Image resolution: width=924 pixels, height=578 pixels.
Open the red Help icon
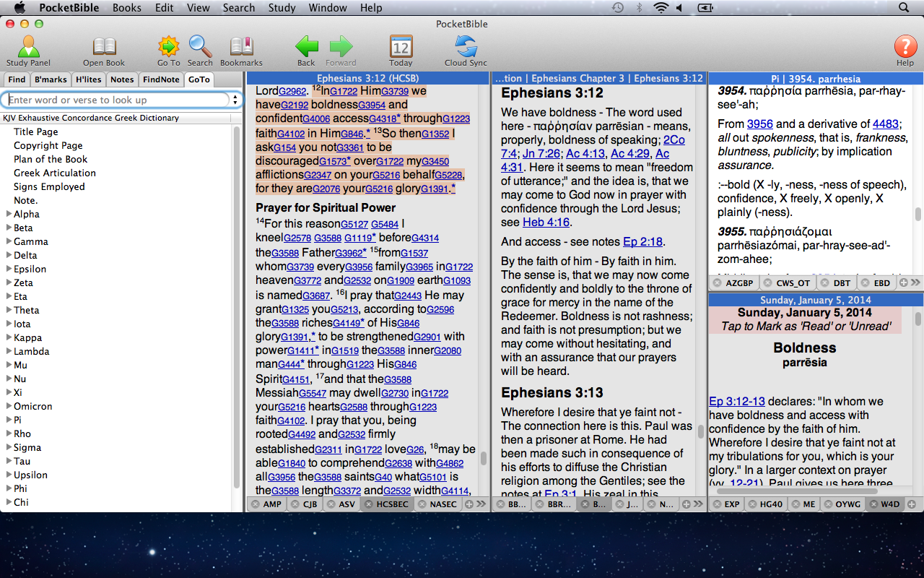tap(905, 47)
